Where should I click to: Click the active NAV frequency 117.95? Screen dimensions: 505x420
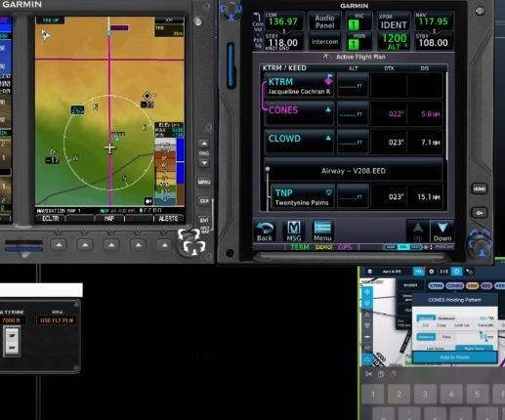434,21
